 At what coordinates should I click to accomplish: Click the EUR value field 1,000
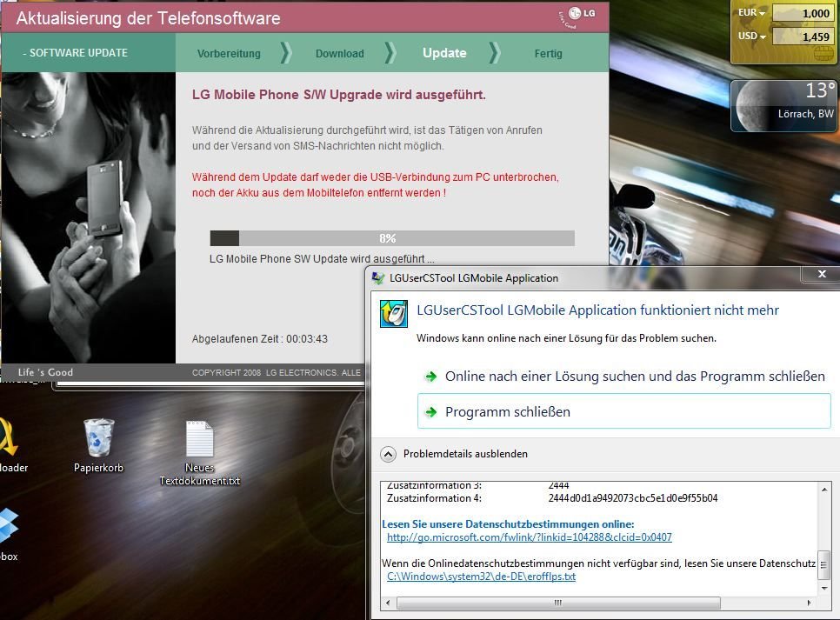click(x=802, y=13)
